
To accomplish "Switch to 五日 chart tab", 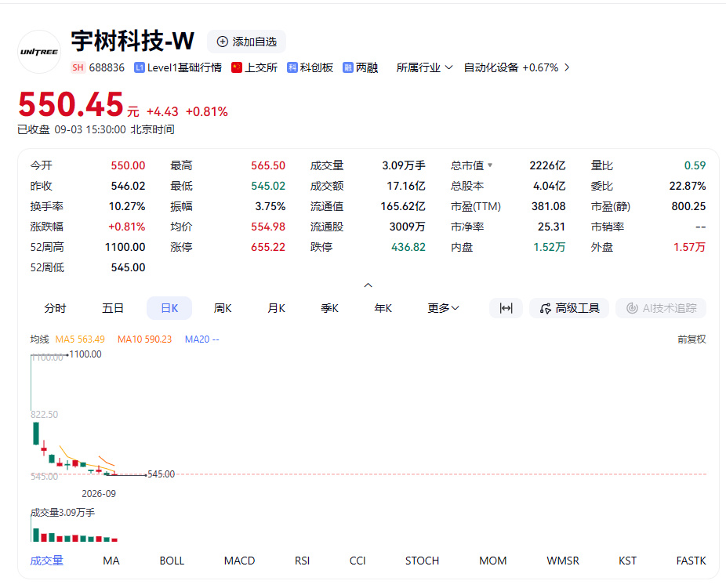I will click(x=113, y=308).
